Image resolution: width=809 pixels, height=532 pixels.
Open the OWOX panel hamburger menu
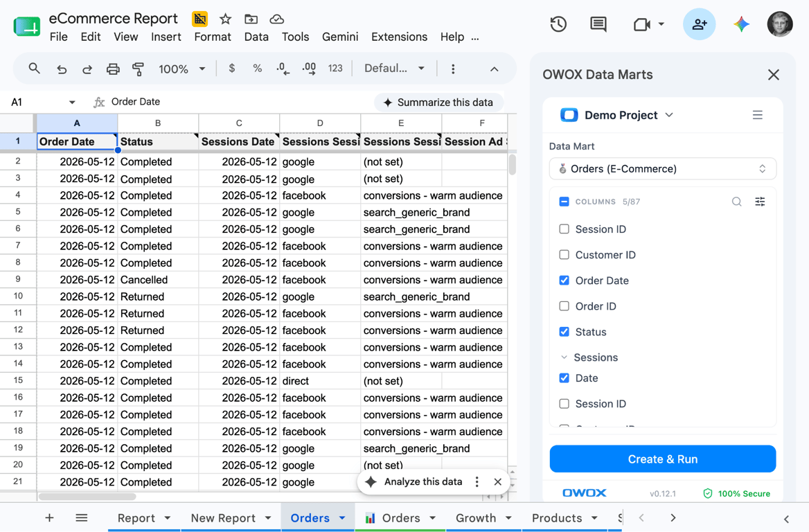(x=758, y=115)
